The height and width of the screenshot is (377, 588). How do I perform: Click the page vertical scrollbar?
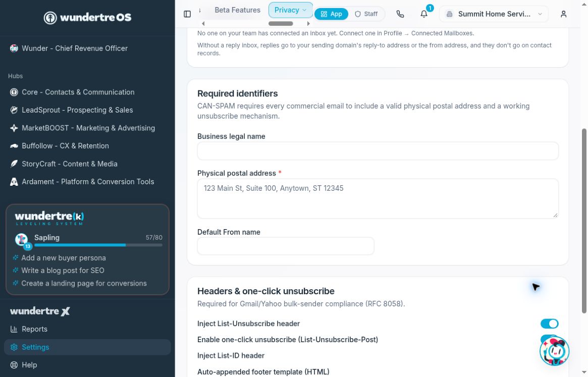click(583, 221)
